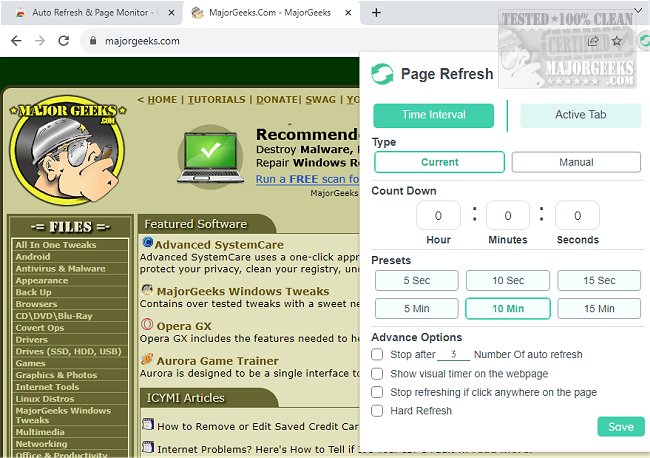The image size is (650, 458).
Task: Close the Auto Refresh & Page Monitor tab
Action: 171,13
